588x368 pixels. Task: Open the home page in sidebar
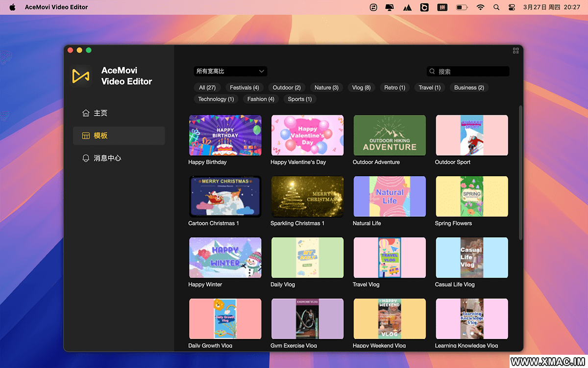[95, 113]
